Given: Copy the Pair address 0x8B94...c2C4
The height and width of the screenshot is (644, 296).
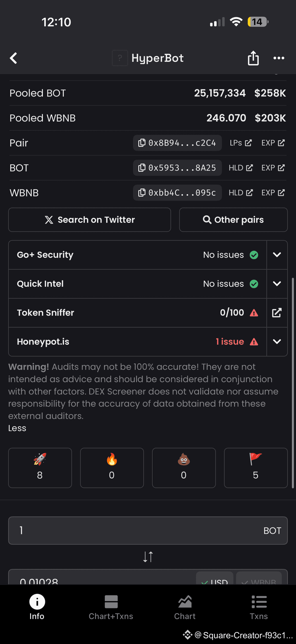Looking at the screenshot, I should (177, 143).
